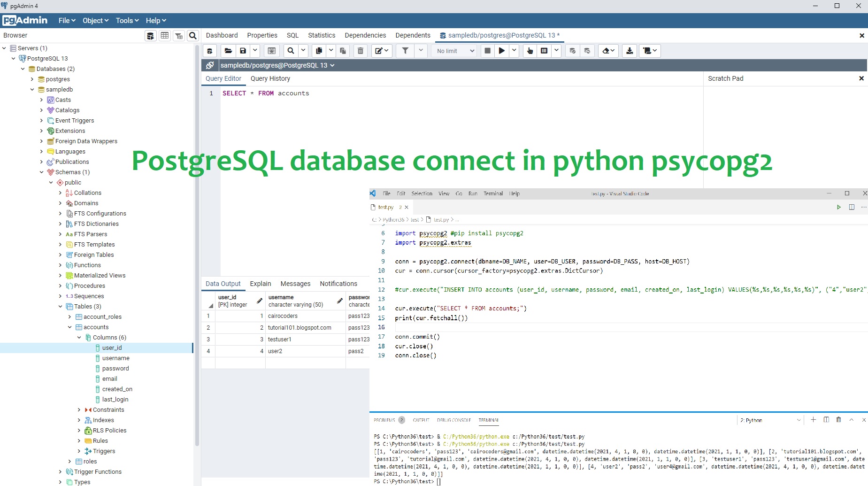The image size is (868, 486).
Task: Click the Filter funnel icon
Action: 405,51
